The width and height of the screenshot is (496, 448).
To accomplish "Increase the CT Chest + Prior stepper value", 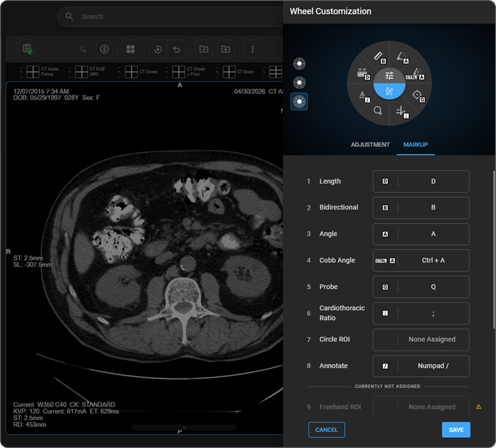I will coord(167,68).
